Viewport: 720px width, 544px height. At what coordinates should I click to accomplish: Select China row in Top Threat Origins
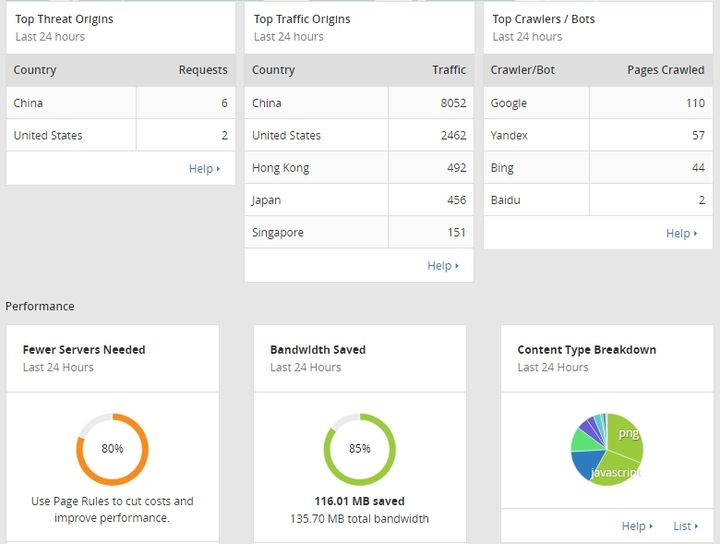pyautogui.click(x=120, y=103)
